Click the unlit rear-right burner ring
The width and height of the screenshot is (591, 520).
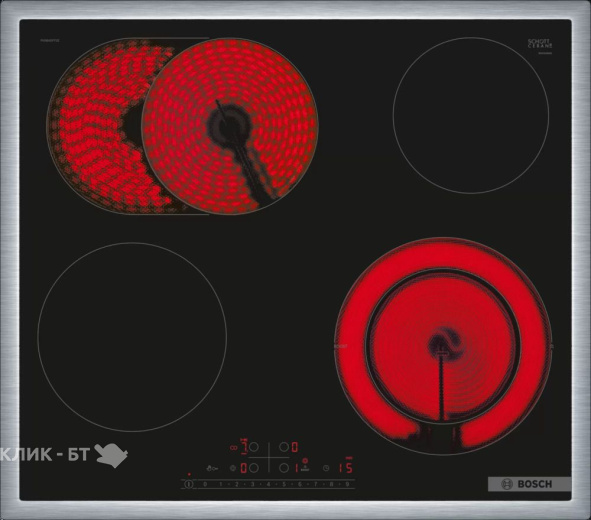471,115
